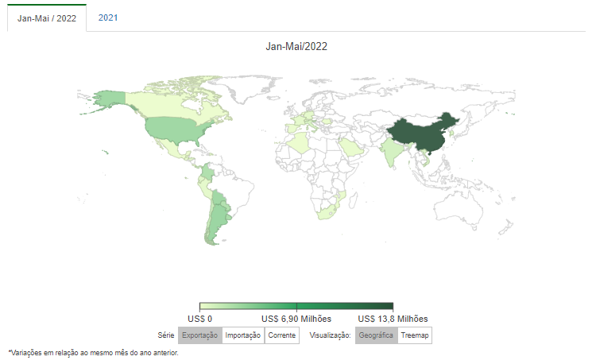Select the Importação series button
Screen dimensions: 596x364
(x=242, y=335)
